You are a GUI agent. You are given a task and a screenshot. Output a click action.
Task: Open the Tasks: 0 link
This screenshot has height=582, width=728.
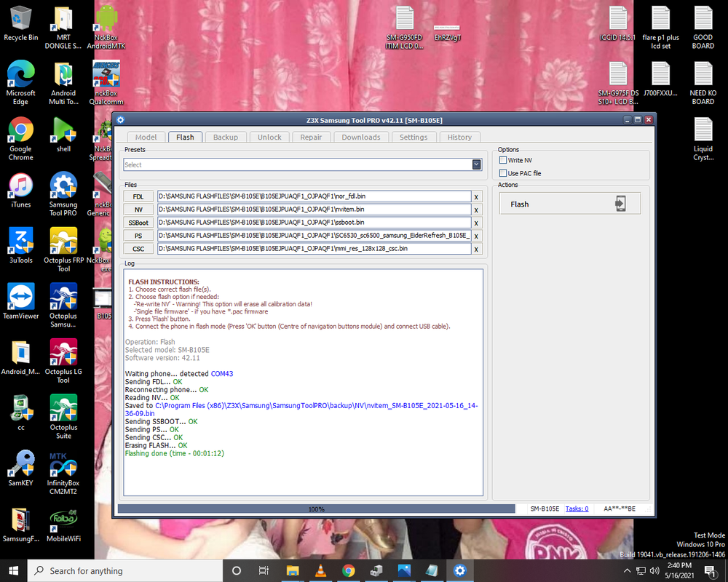[577, 509]
